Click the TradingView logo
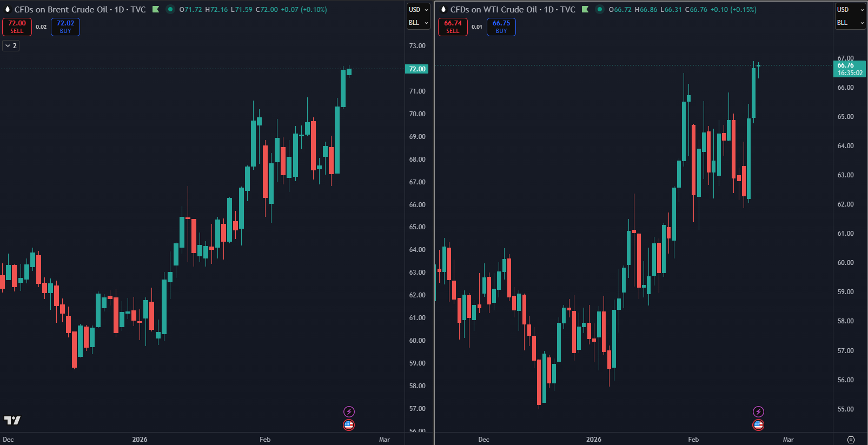Image resolution: width=868 pixels, height=445 pixels. [x=12, y=420]
